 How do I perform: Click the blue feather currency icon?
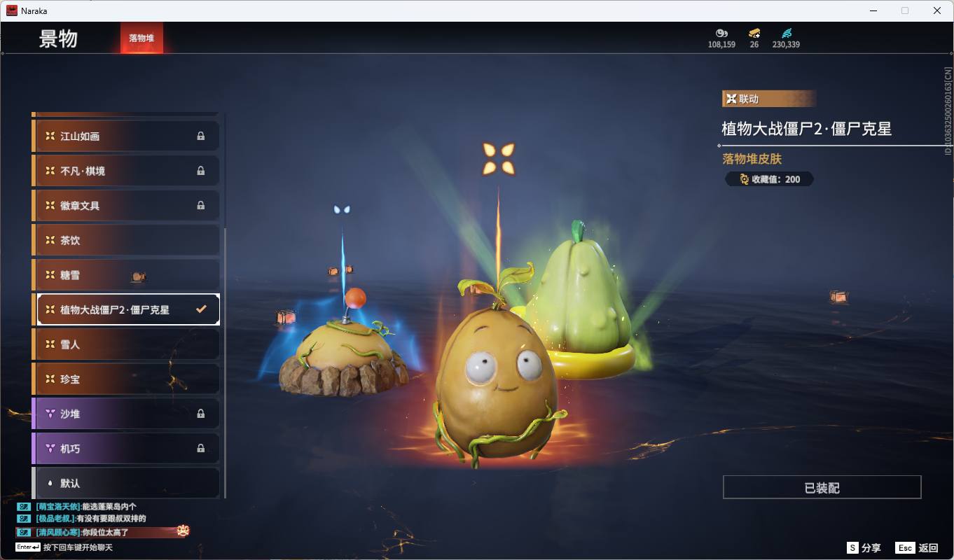click(x=786, y=33)
